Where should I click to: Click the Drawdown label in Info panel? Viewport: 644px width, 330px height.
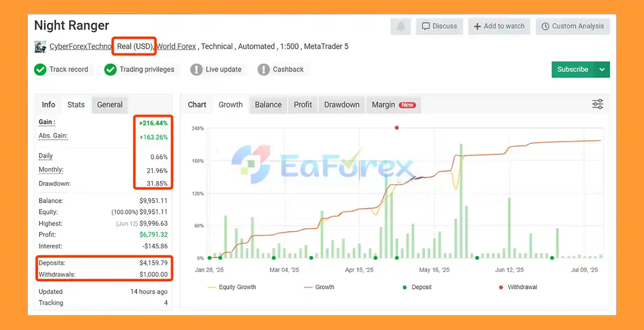click(54, 184)
